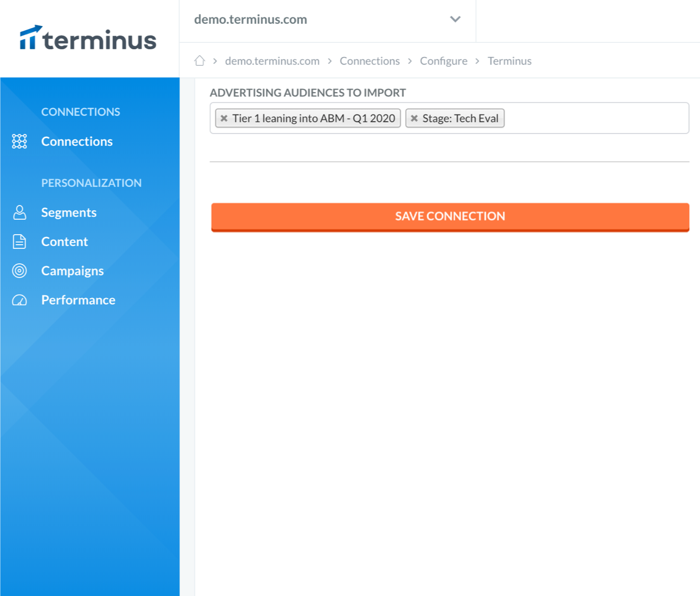The image size is (700, 596).
Task: Follow the demo.terminus.com breadcrumb link
Action: pos(272,61)
